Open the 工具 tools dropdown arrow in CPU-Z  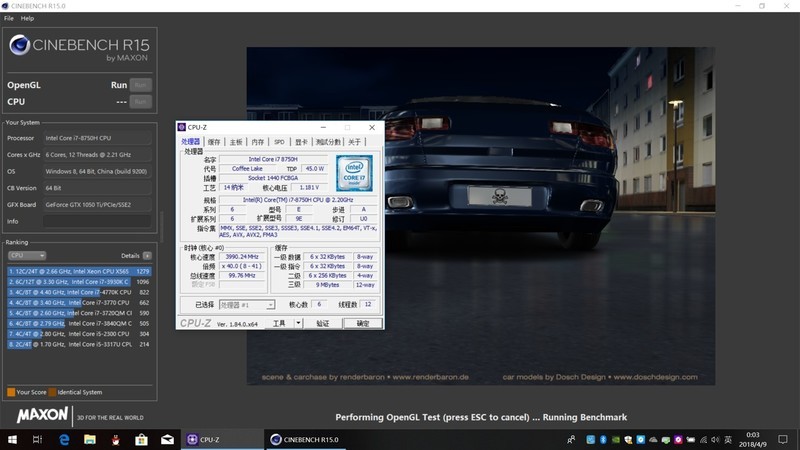click(x=297, y=323)
